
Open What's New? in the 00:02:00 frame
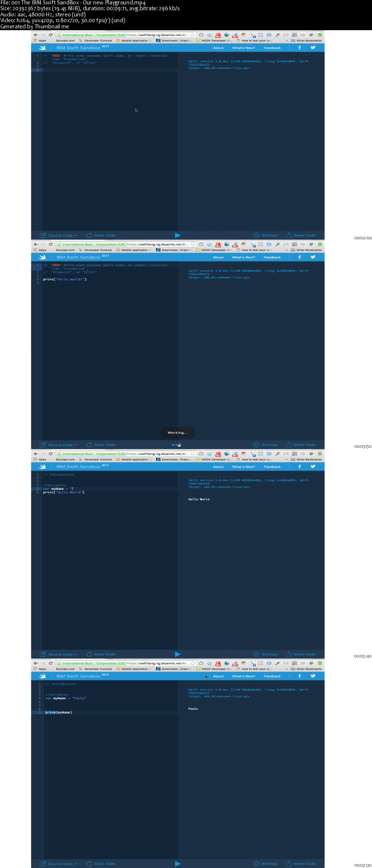[x=243, y=48]
